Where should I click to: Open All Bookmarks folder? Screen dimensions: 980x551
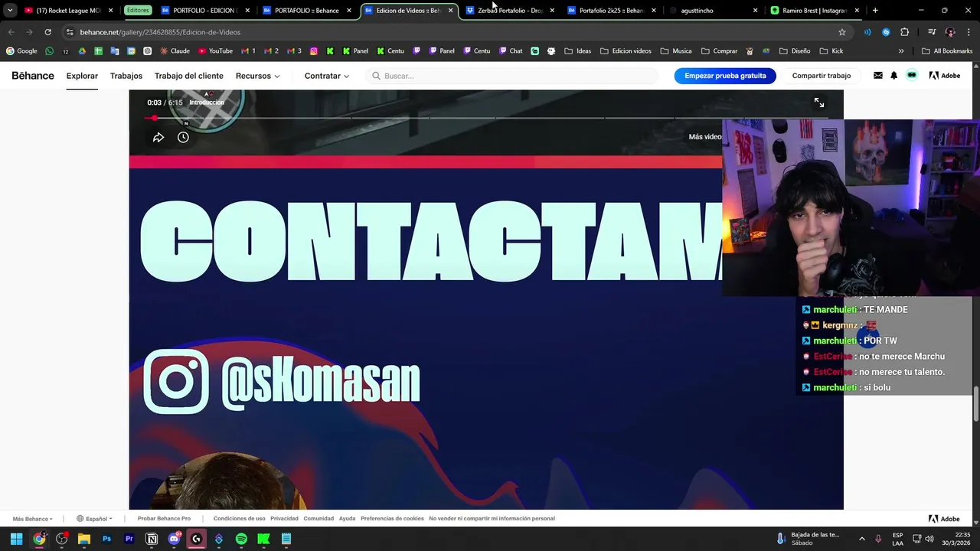point(947,51)
